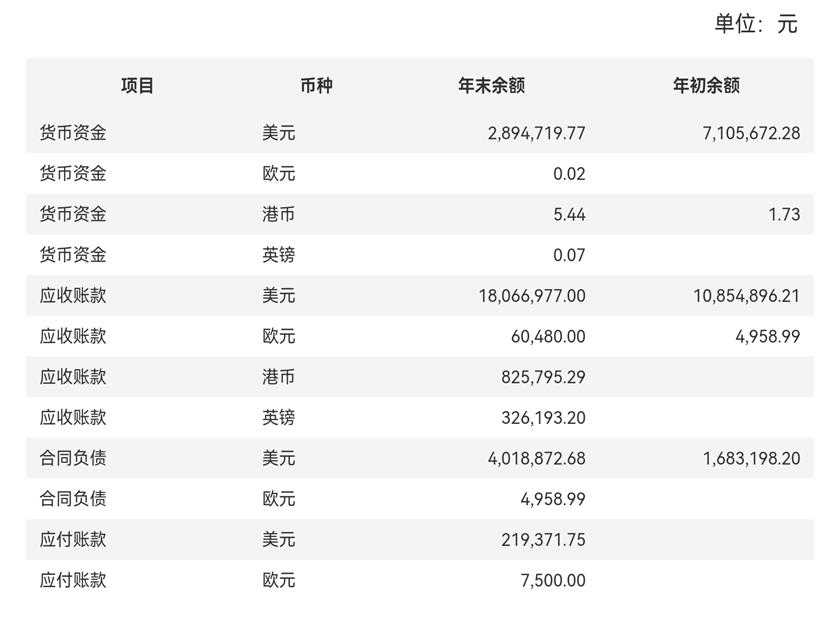Screen dimensions: 840x630
Task: Select the cell with value 2,894,719.77
Action: pos(536,133)
